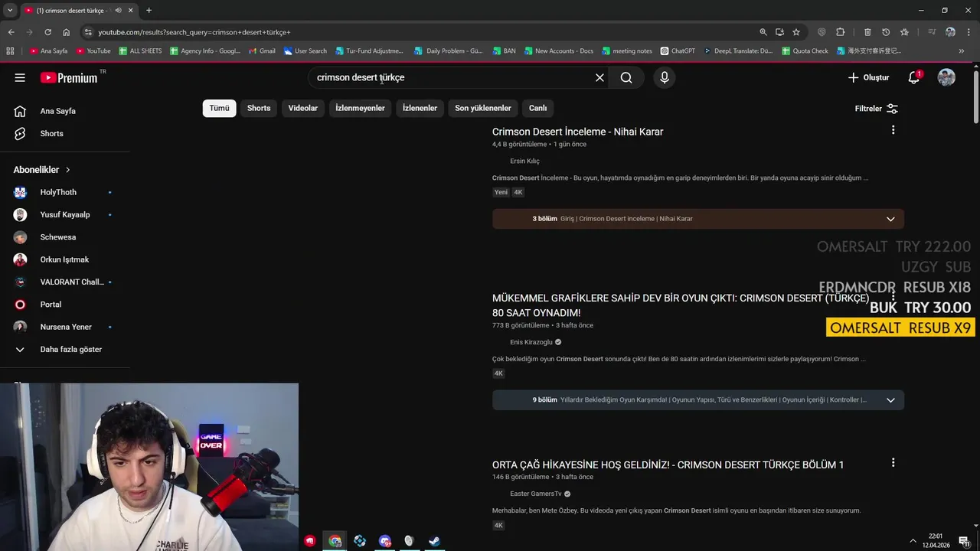Open the ALL SHEETS bookmark
The width and height of the screenshot is (980, 551).
140,51
